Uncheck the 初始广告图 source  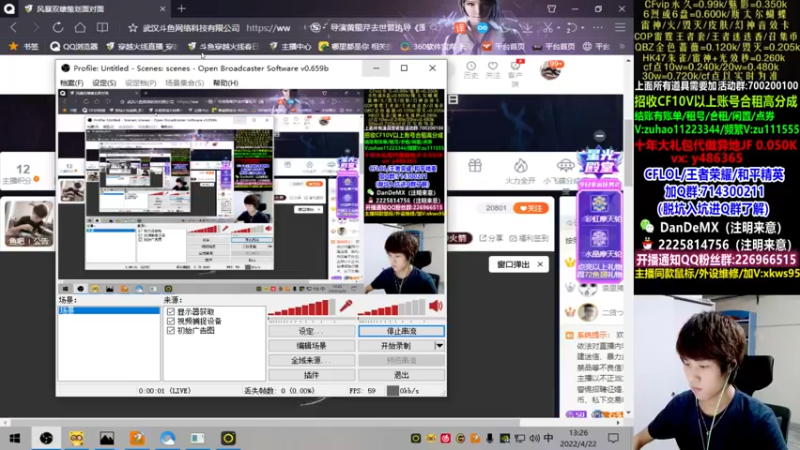click(x=171, y=330)
